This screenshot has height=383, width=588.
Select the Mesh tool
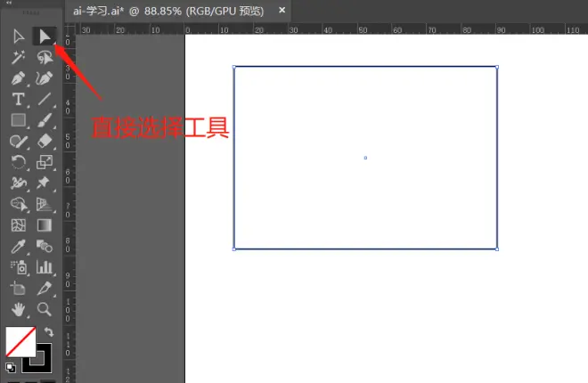[x=19, y=225]
